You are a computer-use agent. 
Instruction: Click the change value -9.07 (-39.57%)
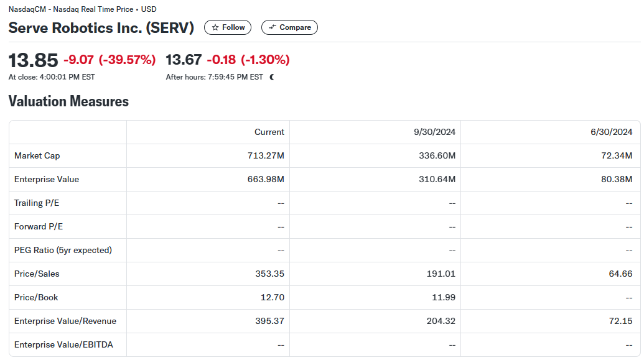pos(110,60)
